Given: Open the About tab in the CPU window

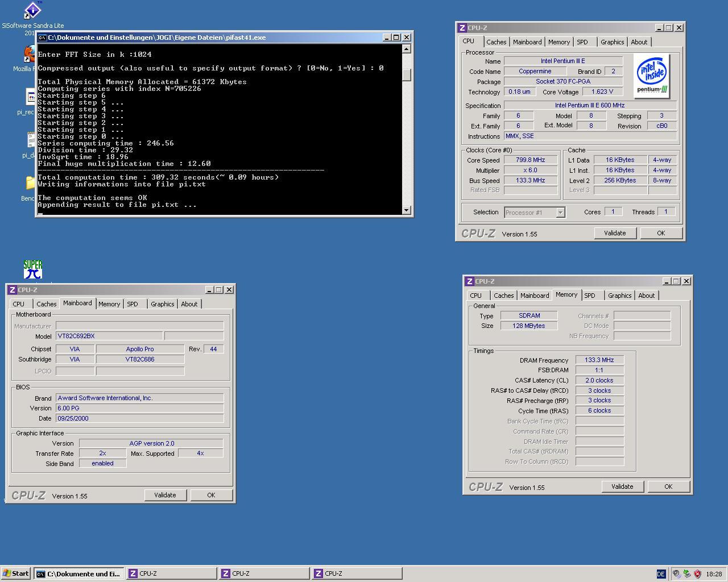Looking at the screenshot, I should [639, 42].
